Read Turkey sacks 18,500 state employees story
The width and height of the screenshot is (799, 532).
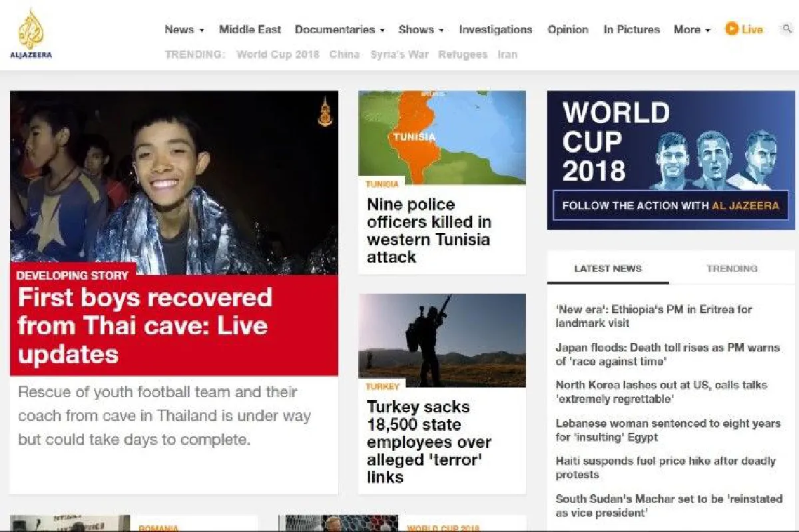tap(429, 441)
